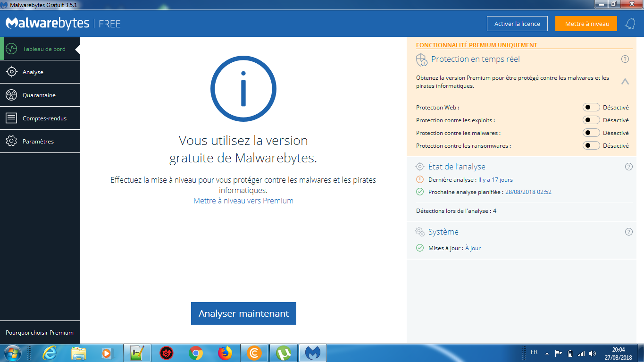Open Firefox from the taskbar
Viewport: 644px width, 362px height.
(x=225, y=353)
